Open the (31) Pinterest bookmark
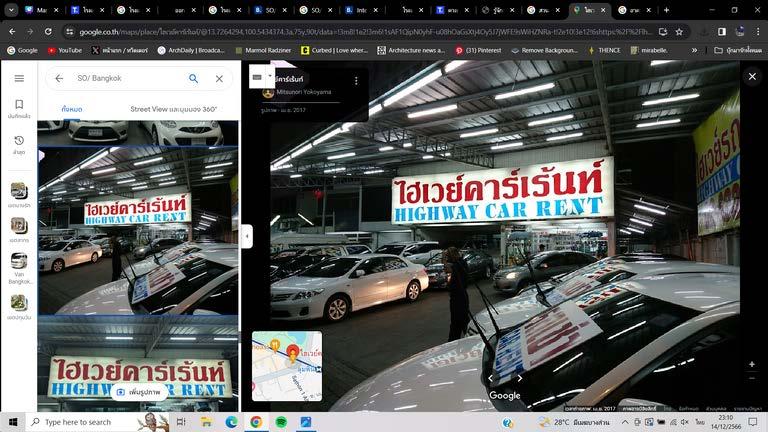768x432 pixels. coord(478,50)
